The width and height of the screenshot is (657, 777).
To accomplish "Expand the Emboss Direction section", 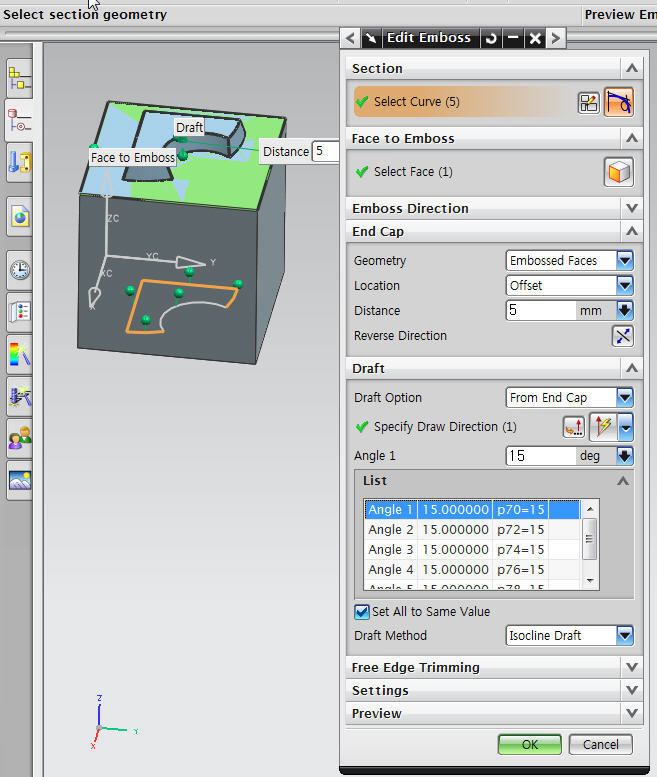I will pos(630,208).
